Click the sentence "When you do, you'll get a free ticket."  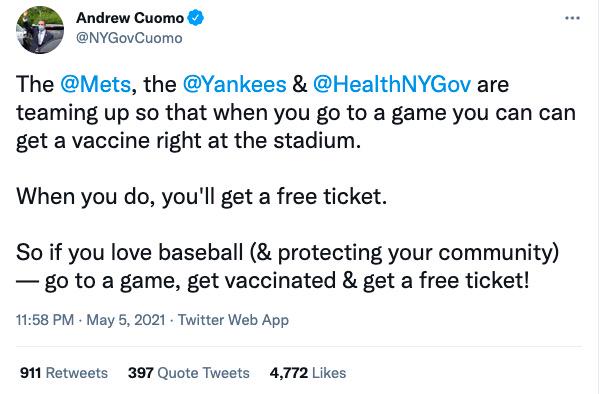point(201,196)
